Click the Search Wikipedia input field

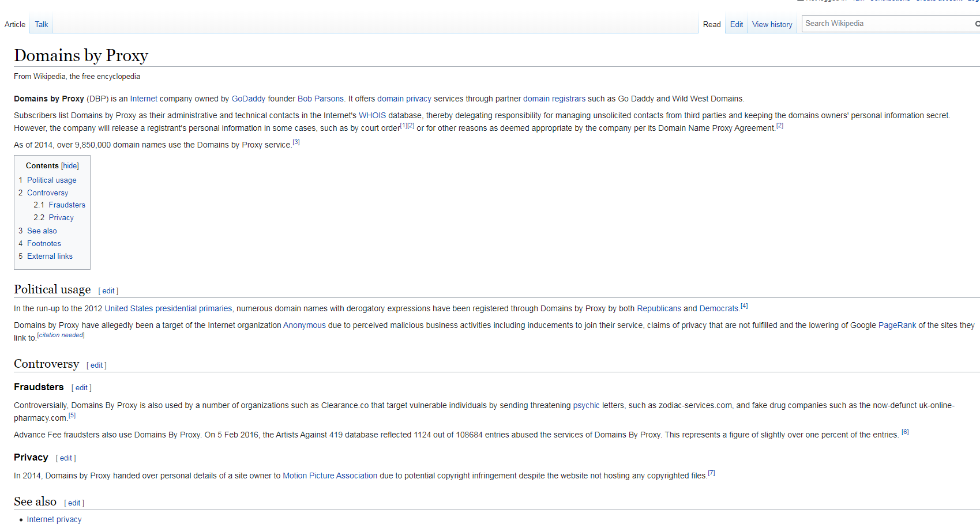[887, 24]
